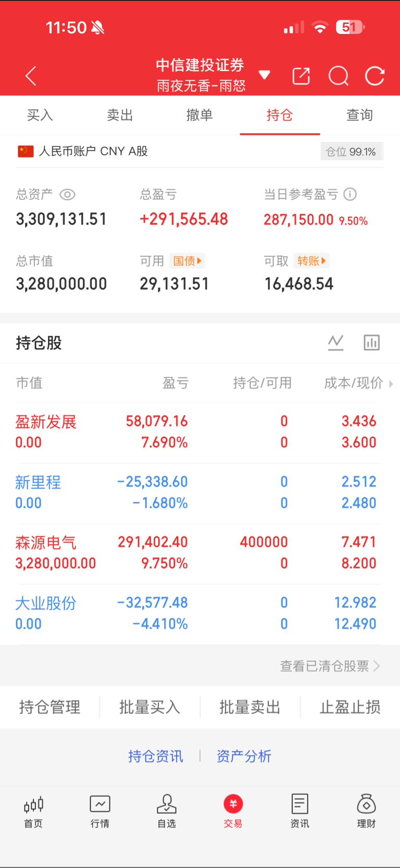Refresh holdings with the refresh icon
The image size is (400, 868).
click(x=374, y=76)
